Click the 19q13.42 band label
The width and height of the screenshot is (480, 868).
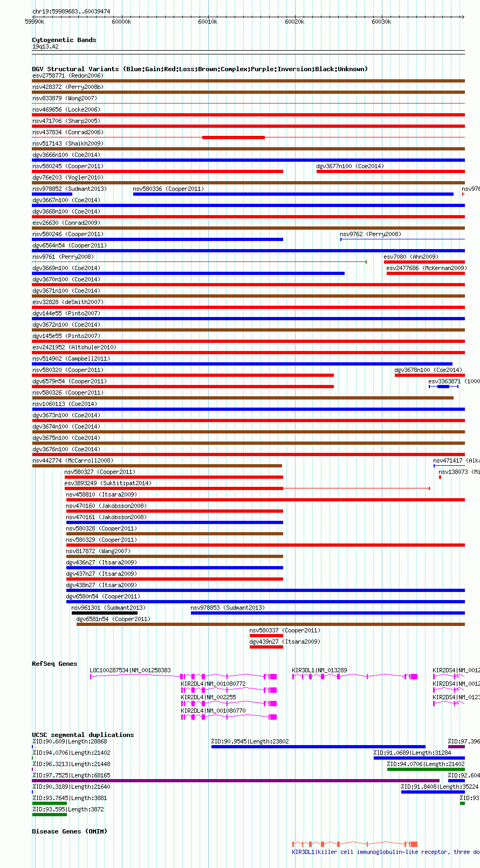45,46
